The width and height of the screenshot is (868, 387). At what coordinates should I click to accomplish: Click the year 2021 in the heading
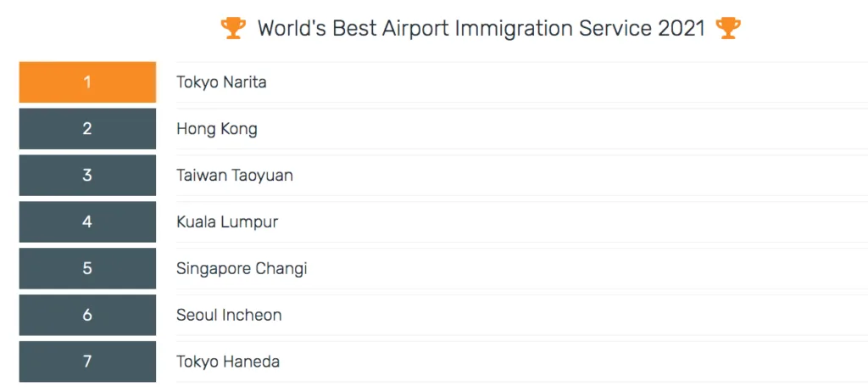coord(682,28)
